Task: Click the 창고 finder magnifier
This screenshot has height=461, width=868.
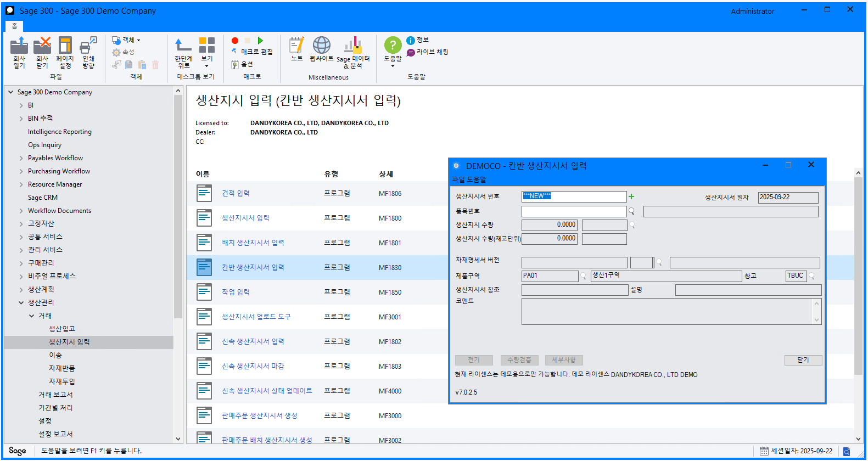Action: (x=812, y=276)
